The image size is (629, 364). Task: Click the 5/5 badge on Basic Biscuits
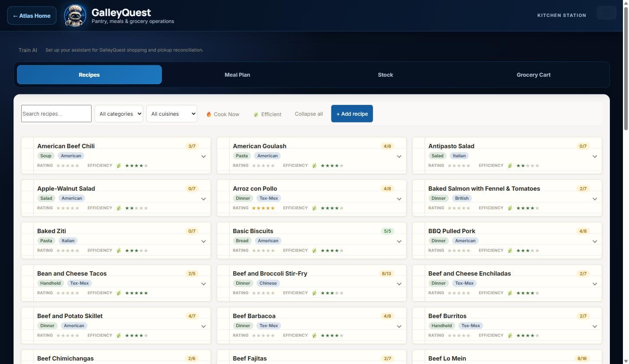tap(387, 231)
